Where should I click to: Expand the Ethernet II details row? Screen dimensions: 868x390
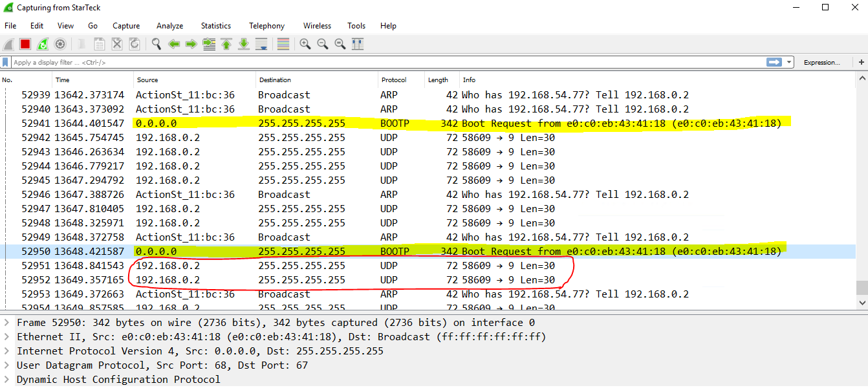(7, 337)
